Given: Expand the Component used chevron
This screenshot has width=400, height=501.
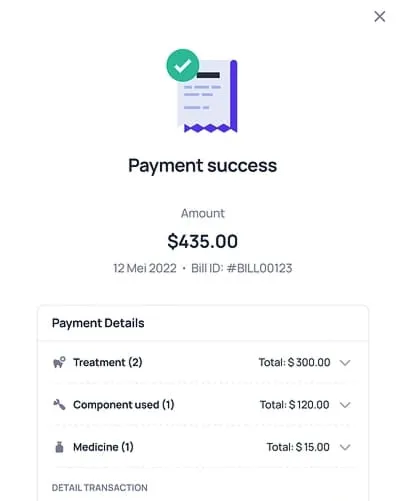Looking at the screenshot, I should (345, 405).
